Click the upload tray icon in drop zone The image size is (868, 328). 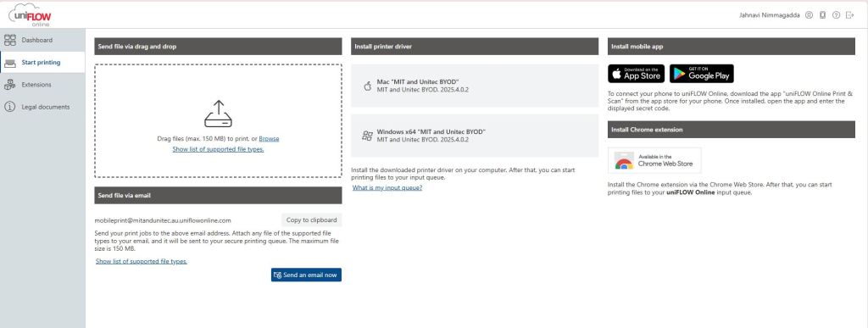coord(218,114)
